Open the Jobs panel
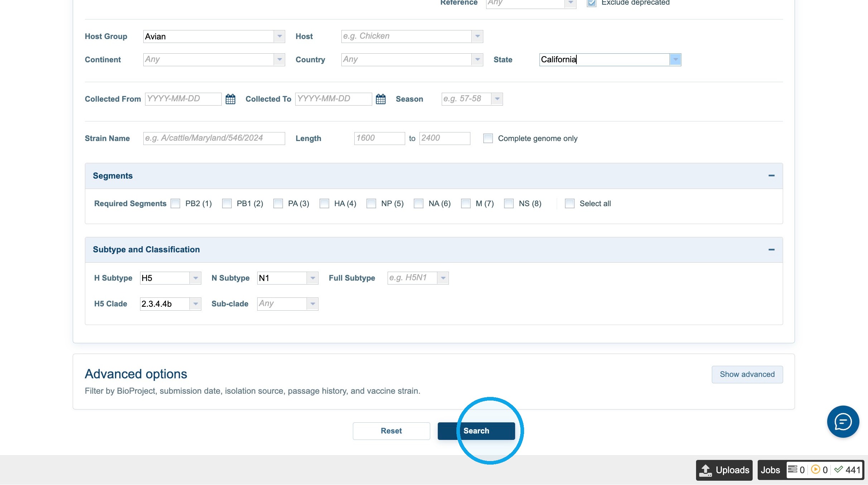The image size is (868, 485). pos(770,470)
